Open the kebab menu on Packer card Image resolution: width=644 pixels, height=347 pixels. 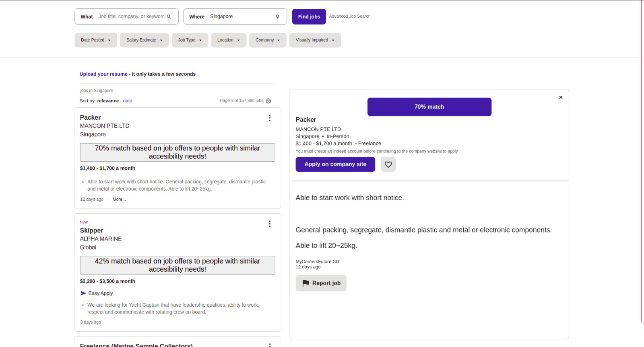pyautogui.click(x=270, y=118)
